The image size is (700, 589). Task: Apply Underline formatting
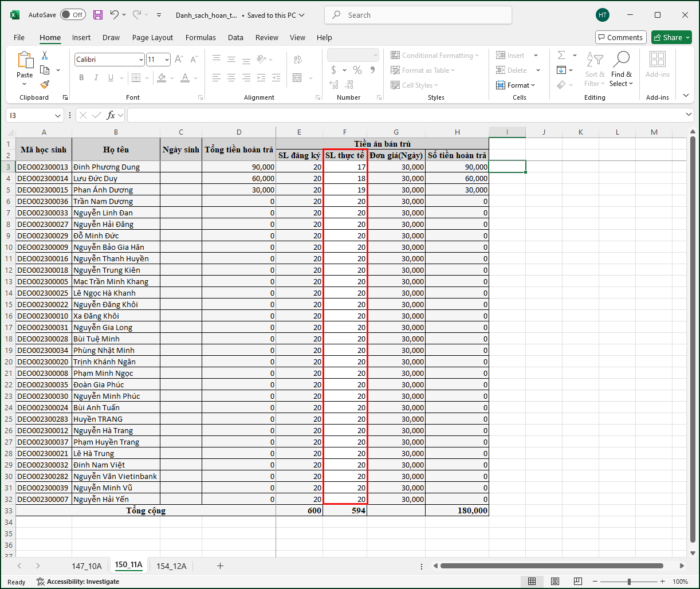coord(110,77)
